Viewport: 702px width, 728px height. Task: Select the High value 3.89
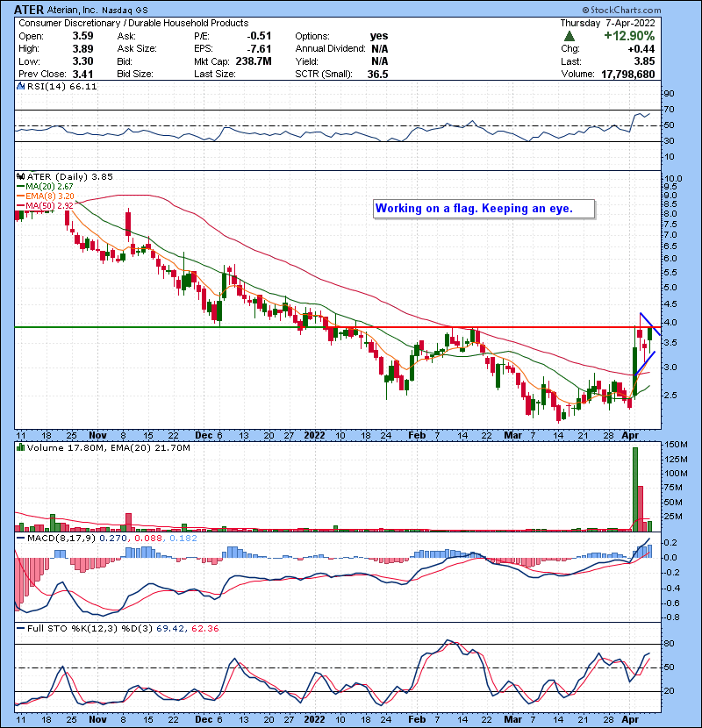(x=82, y=49)
